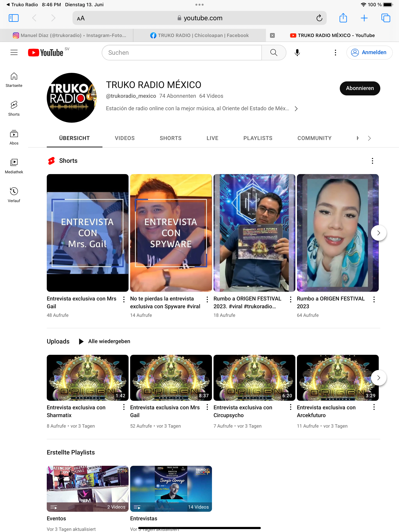Image resolution: width=399 pixels, height=532 pixels.
Task: Go back with Safari back arrow
Action: 34,18
